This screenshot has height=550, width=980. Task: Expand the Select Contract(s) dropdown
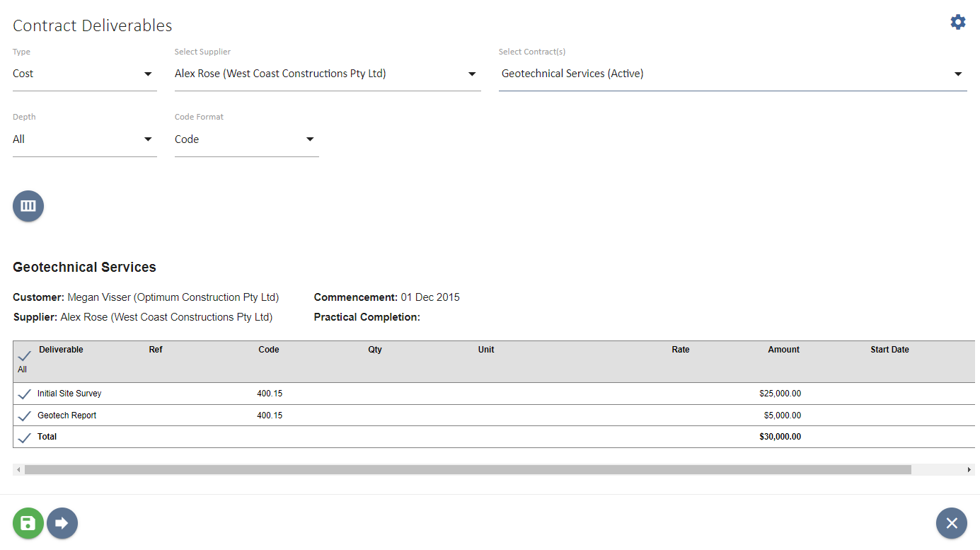(x=732, y=73)
